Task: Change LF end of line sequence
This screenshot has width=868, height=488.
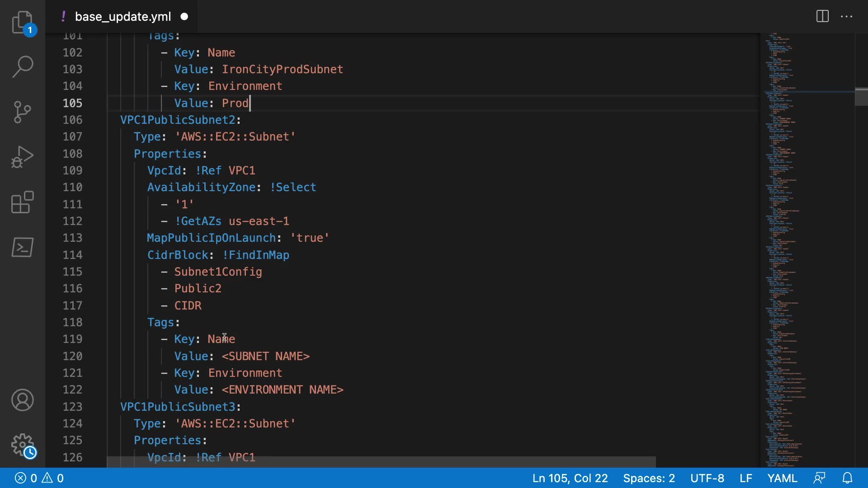Action: [x=746, y=478]
